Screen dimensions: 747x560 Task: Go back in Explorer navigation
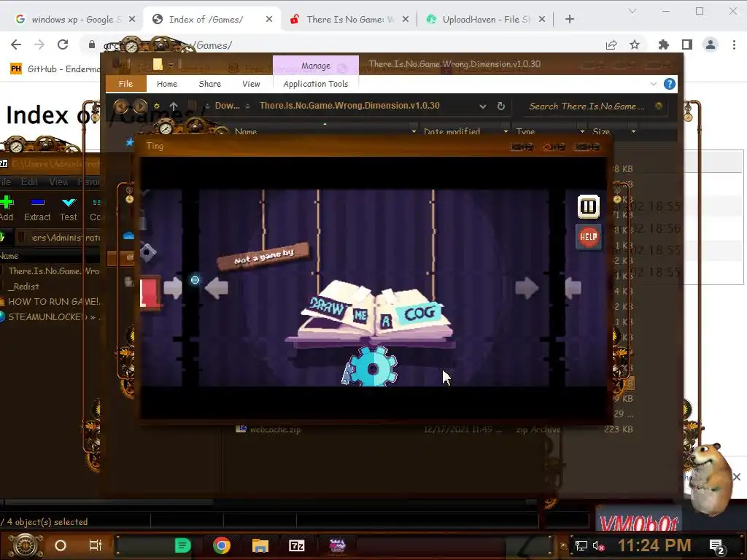(x=121, y=106)
